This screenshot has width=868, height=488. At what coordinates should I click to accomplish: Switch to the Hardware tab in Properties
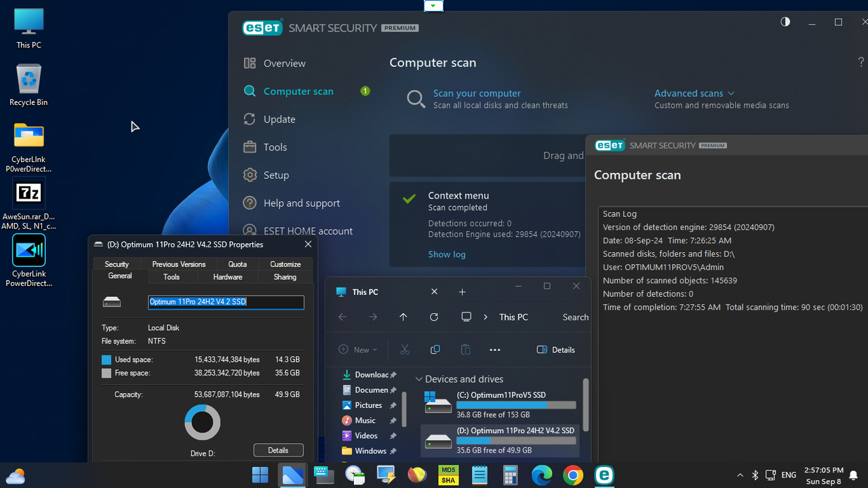(x=227, y=277)
